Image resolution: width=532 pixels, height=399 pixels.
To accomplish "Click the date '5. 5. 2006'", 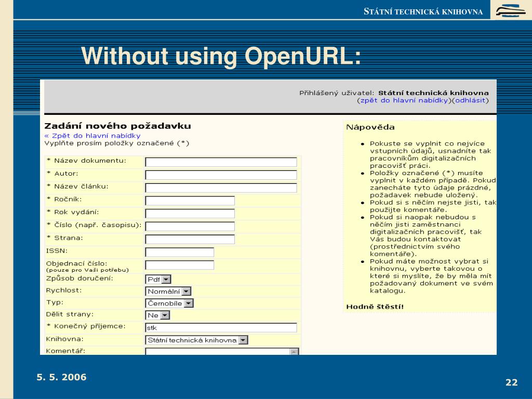I will pos(61,377).
